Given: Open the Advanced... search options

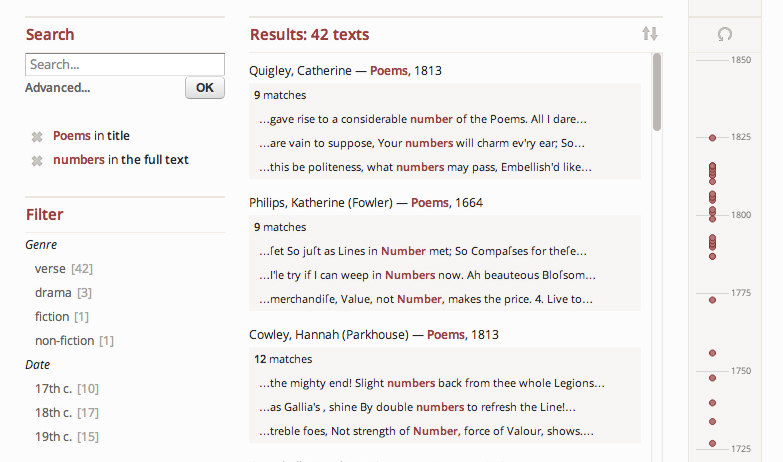Looking at the screenshot, I should point(57,88).
